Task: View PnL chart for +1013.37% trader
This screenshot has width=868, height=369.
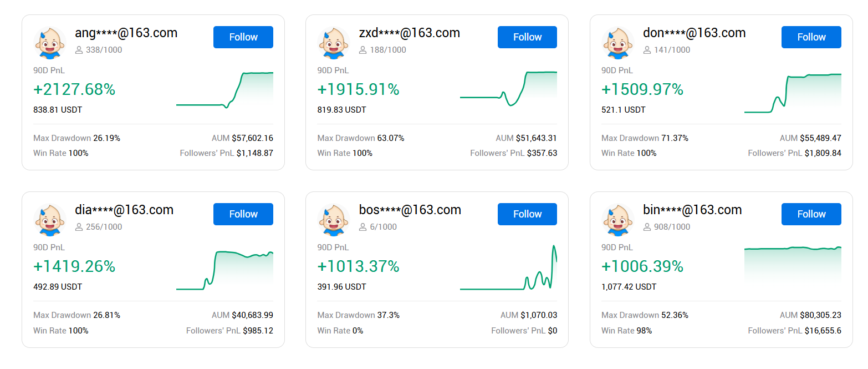Action: tap(508, 267)
